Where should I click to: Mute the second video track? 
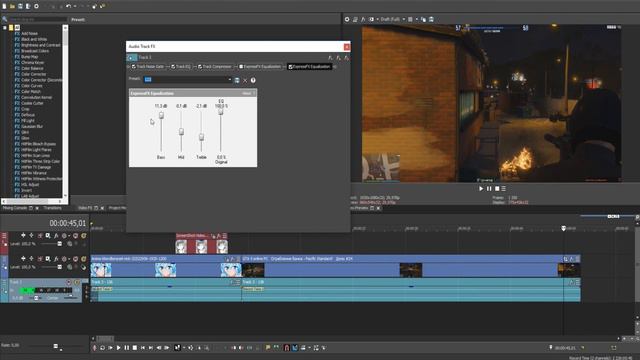point(76,259)
